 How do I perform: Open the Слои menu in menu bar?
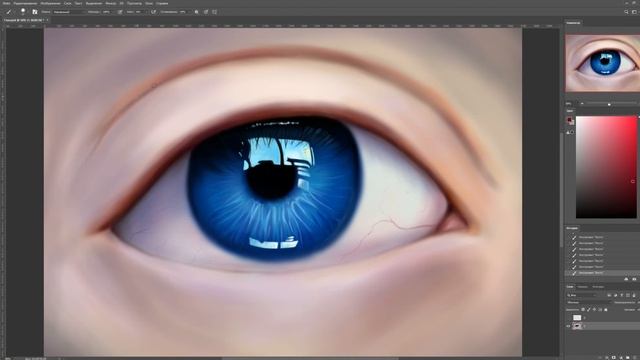click(68, 3)
